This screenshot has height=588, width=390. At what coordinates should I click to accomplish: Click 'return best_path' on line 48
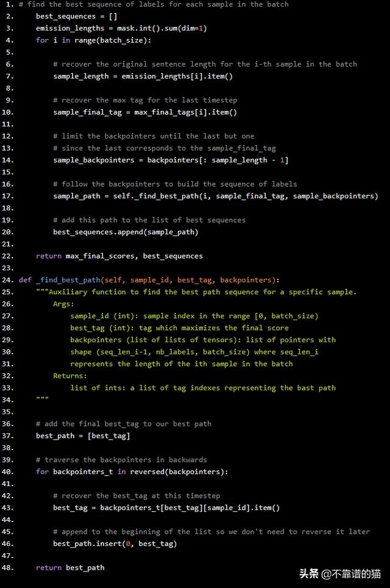click(70, 568)
